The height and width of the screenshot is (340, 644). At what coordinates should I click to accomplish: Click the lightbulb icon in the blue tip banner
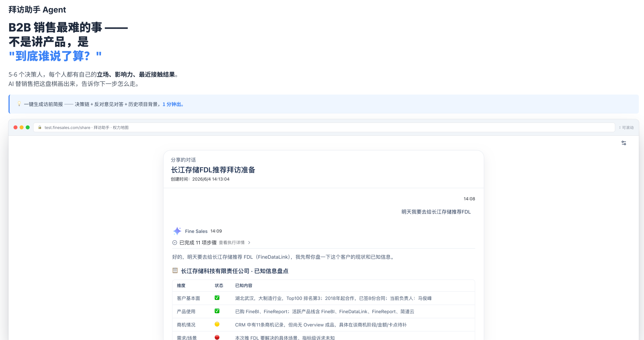point(19,104)
